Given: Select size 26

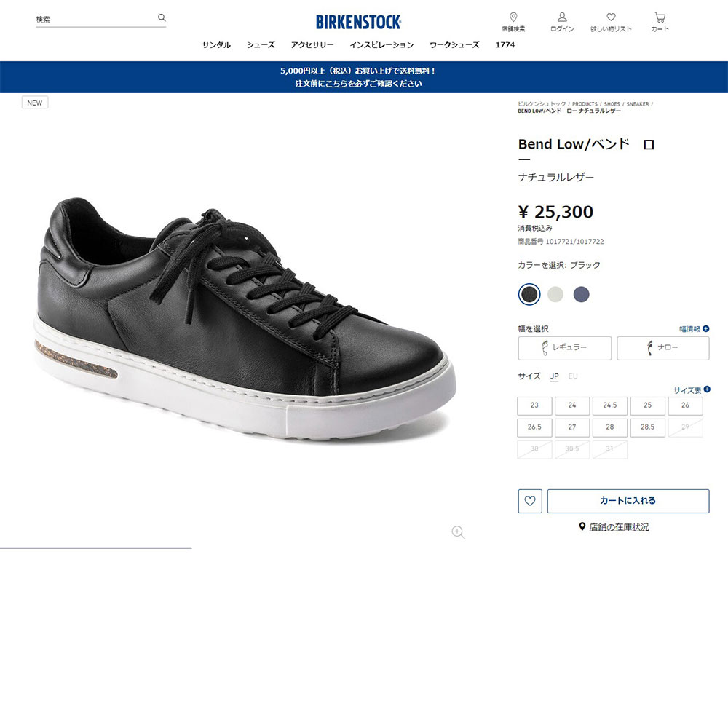Looking at the screenshot, I should click(685, 405).
